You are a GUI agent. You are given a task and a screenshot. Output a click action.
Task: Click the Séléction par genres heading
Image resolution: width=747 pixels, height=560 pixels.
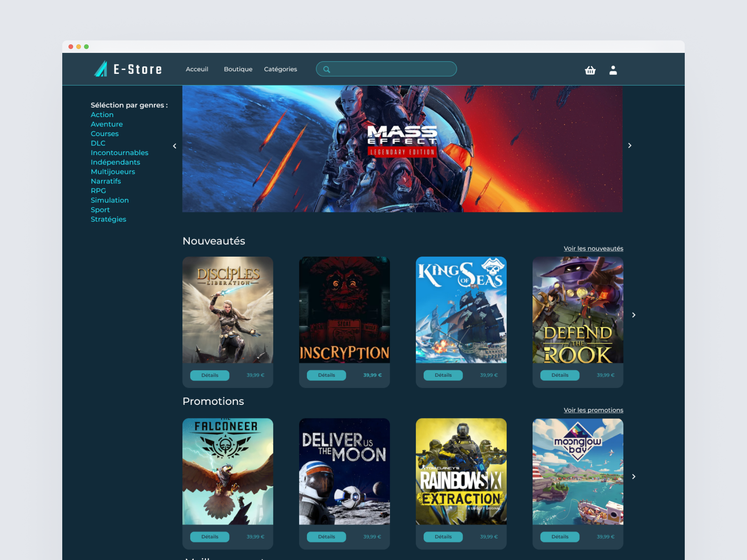coord(129,105)
